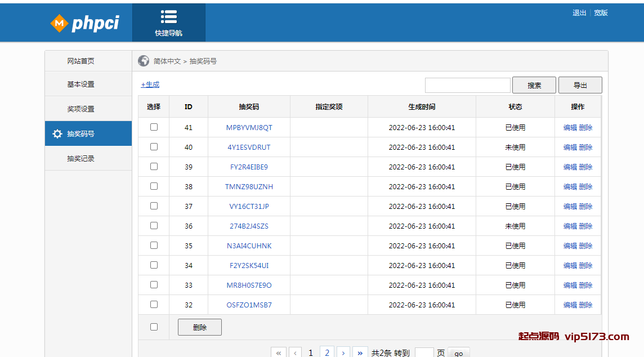Screen dimensions: 644x357
Task: Go to first page with « button
Action: [x=278, y=352]
